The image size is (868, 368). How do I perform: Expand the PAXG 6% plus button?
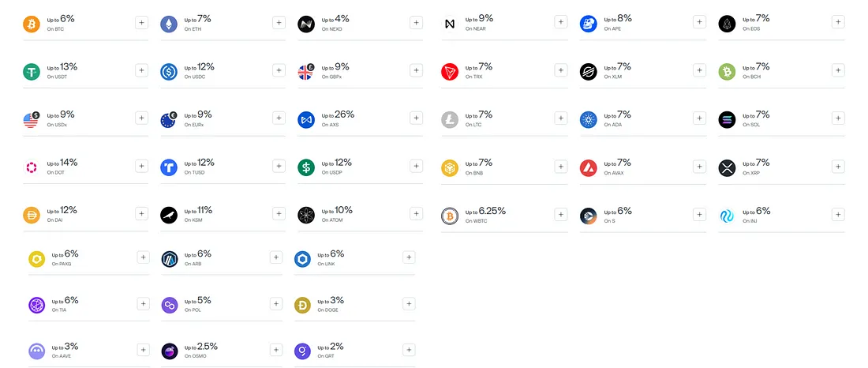[x=143, y=257]
